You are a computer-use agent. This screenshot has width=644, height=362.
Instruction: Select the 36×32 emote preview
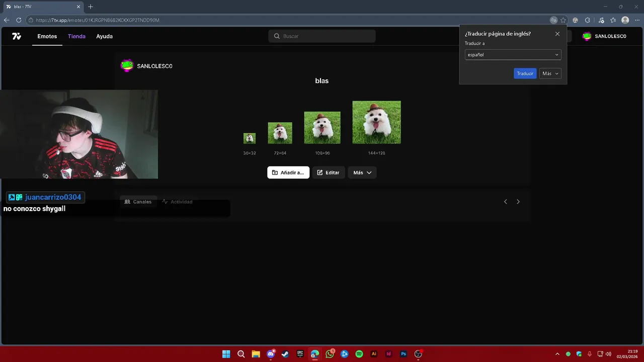250,138
